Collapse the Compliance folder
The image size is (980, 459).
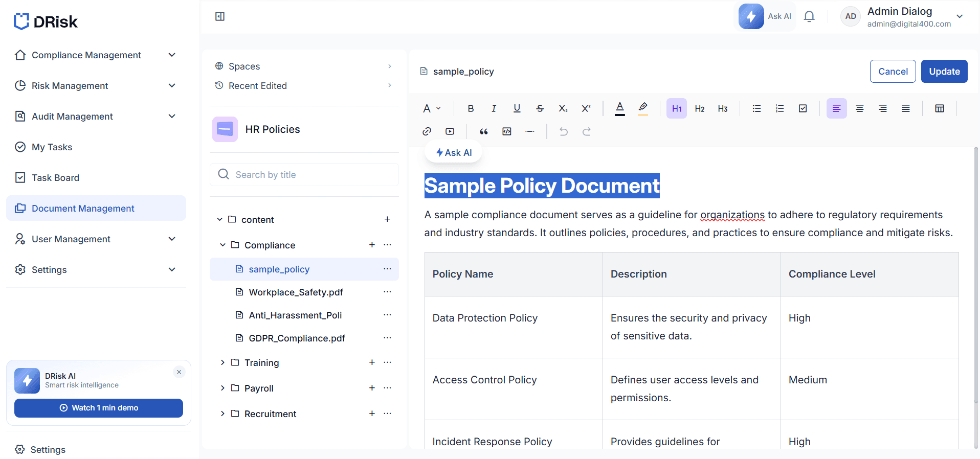(222, 245)
